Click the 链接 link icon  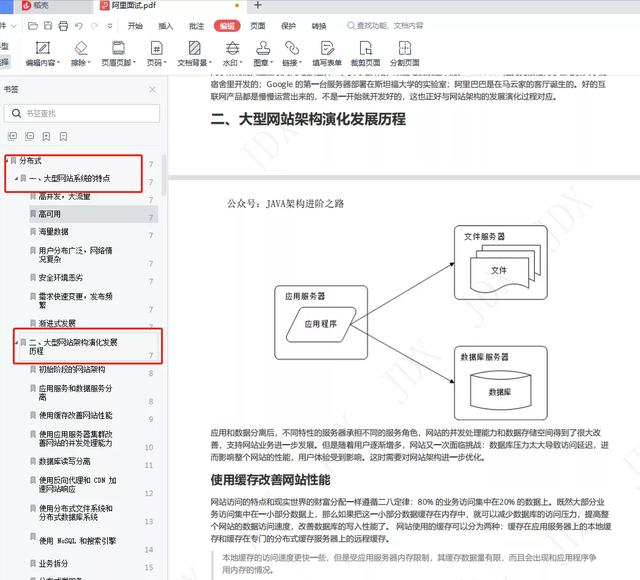click(x=292, y=48)
